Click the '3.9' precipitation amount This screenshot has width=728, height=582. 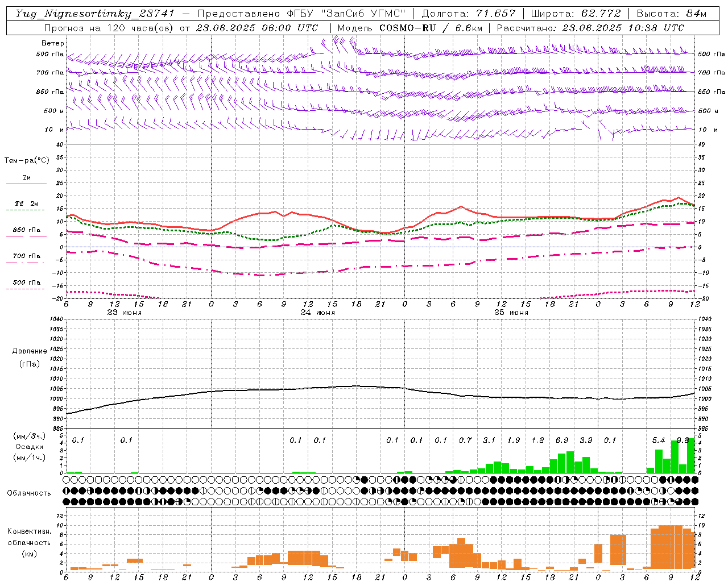586,440
